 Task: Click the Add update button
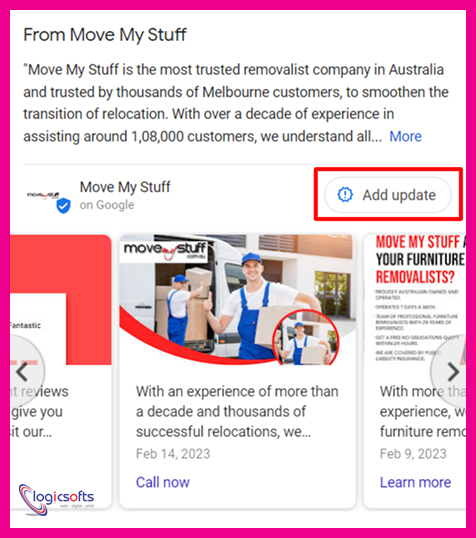(x=388, y=195)
